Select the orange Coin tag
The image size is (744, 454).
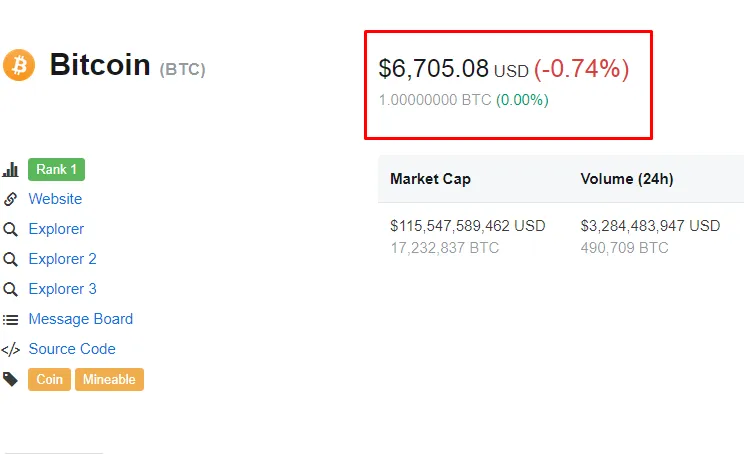tap(49, 380)
